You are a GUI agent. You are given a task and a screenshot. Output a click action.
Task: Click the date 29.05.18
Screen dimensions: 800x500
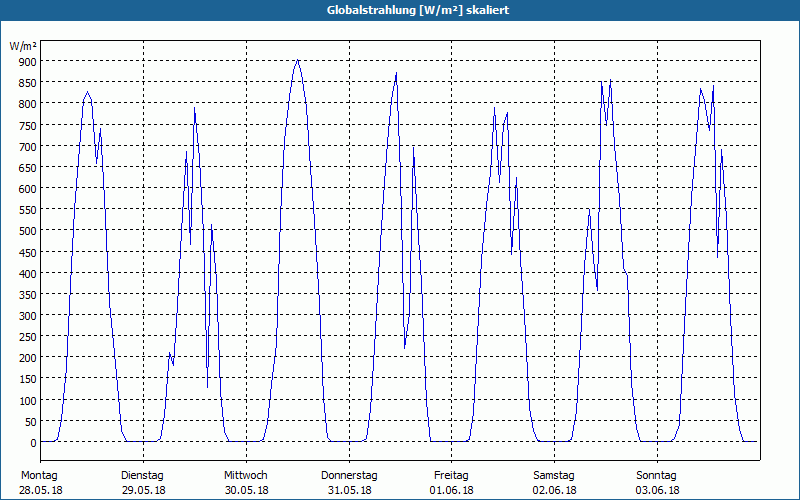coord(143,490)
